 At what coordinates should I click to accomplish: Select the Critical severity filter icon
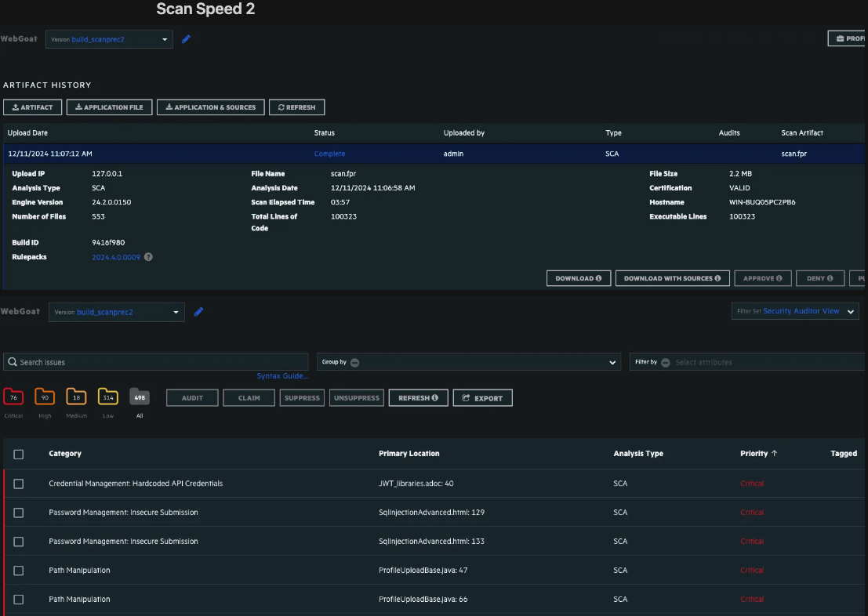point(13,397)
